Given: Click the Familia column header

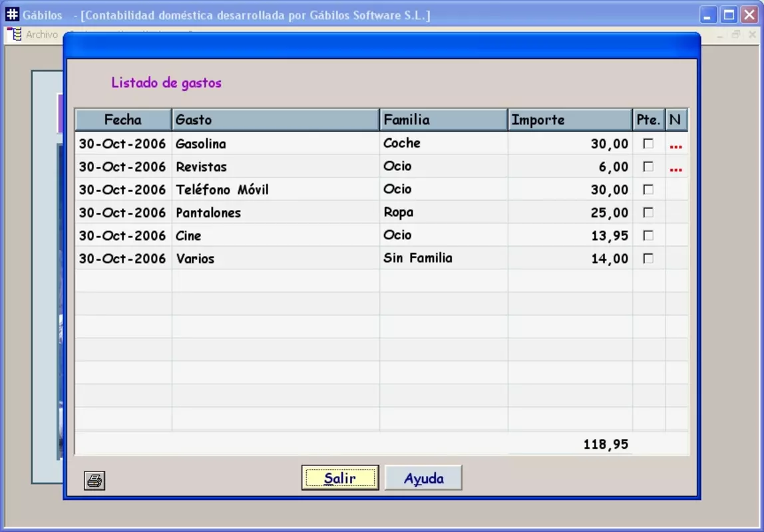Looking at the screenshot, I should [443, 120].
